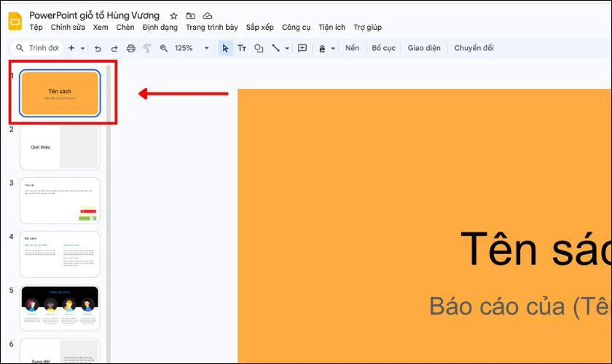Viewport: 612px width, 364px height.
Task: Open the shapes tool
Action: (259, 48)
